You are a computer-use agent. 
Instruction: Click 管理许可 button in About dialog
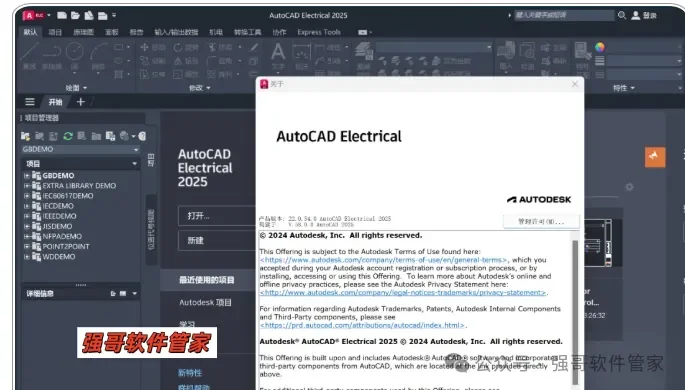click(x=541, y=221)
